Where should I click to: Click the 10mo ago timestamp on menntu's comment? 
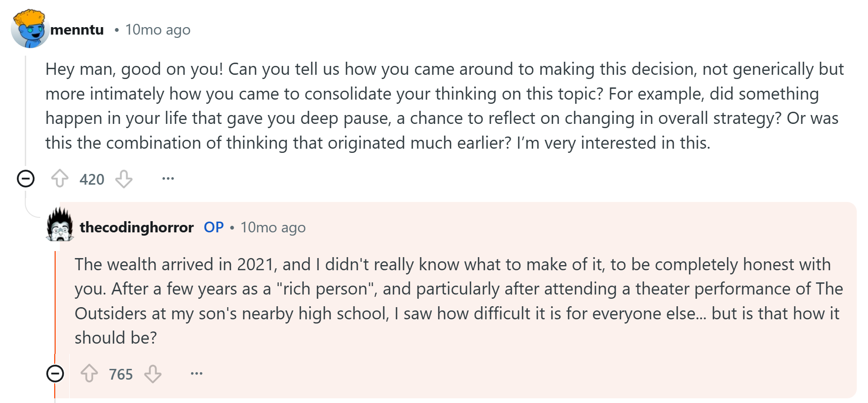pyautogui.click(x=158, y=29)
